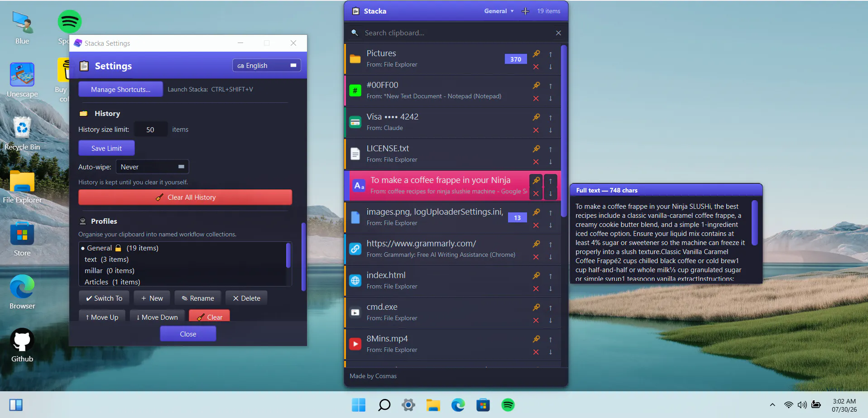Click the Save Limit button

pyautogui.click(x=106, y=148)
